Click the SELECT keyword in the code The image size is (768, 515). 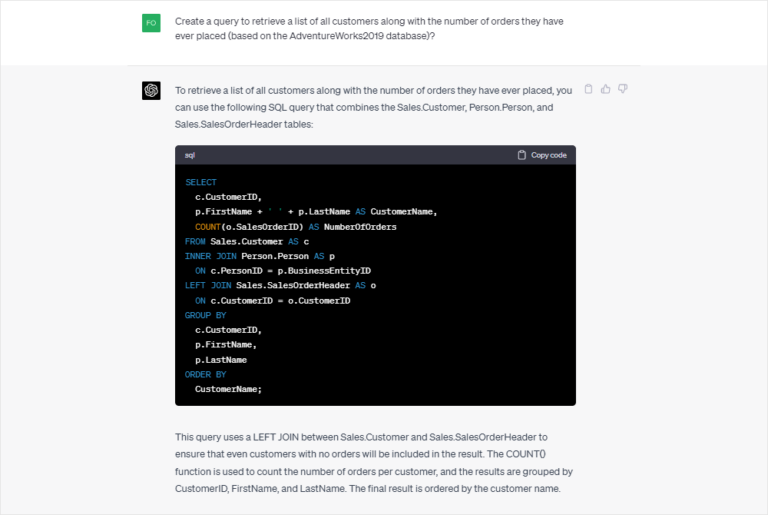point(201,183)
